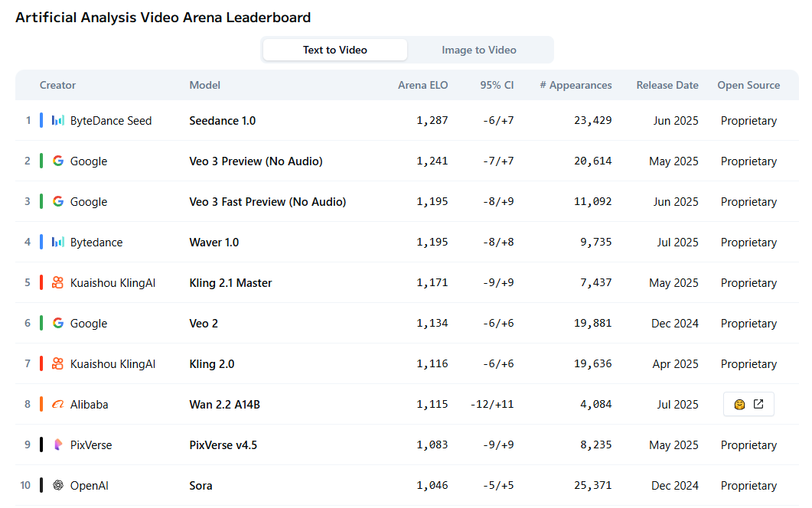
Task: Click the Kuaishou KlingAI logo for Kling 2.1 Master
Action: (58, 283)
